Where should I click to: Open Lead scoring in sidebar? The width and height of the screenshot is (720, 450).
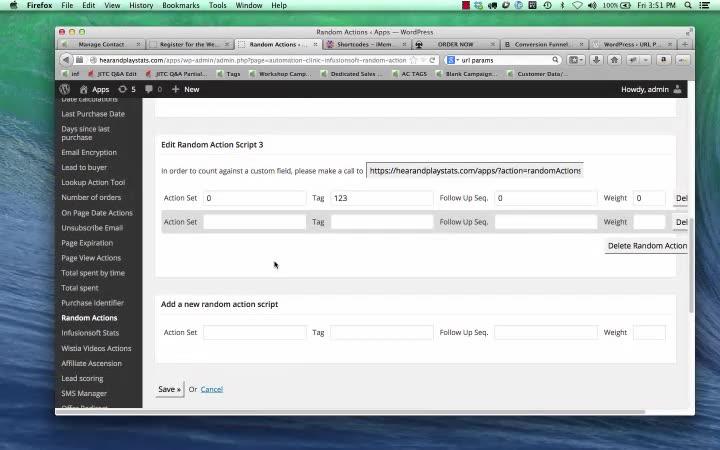point(82,378)
